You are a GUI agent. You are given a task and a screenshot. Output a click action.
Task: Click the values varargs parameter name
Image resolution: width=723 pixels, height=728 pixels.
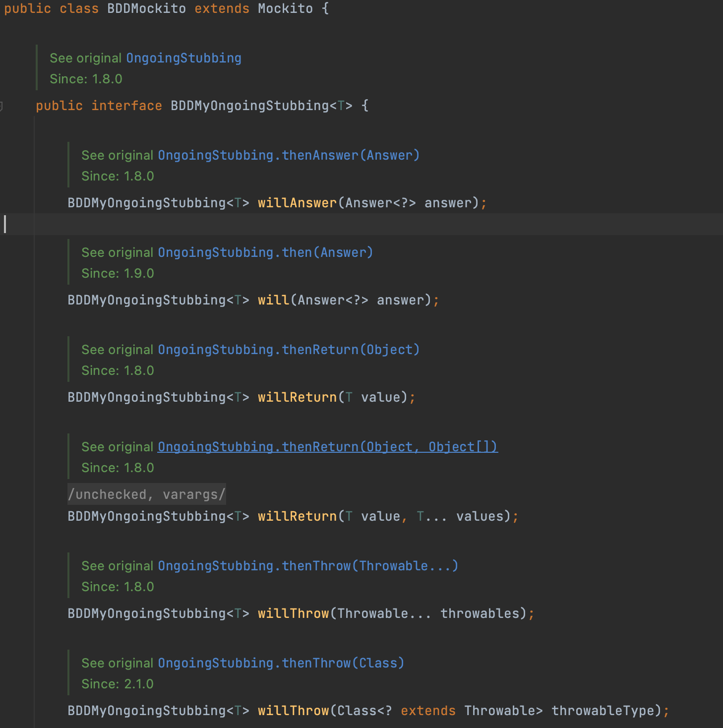click(480, 516)
